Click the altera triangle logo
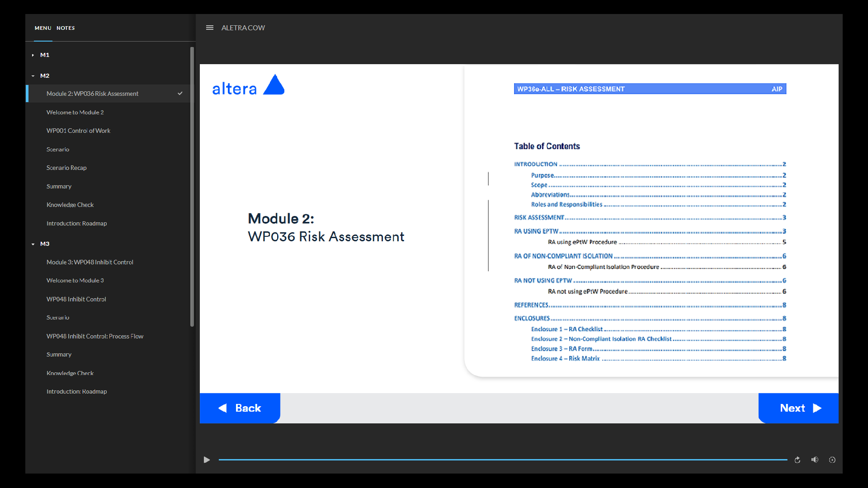This screenshot has height=488, width=868. 274,85
